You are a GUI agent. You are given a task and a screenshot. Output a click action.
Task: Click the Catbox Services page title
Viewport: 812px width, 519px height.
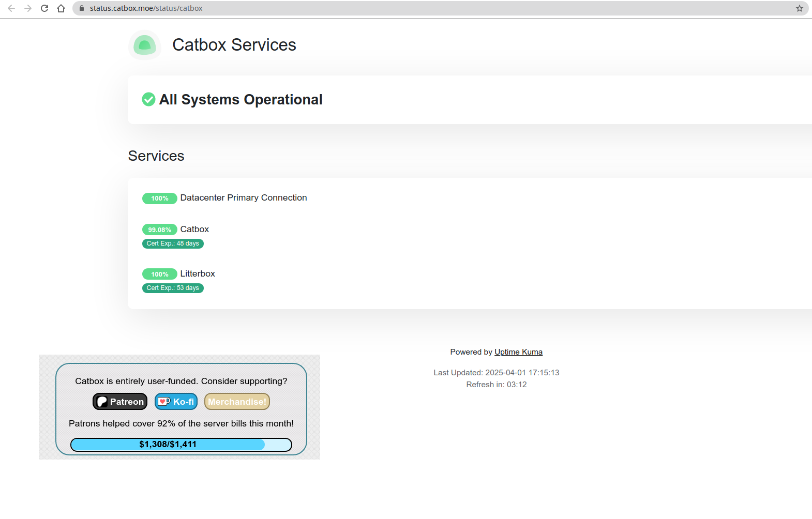(234, 45)
